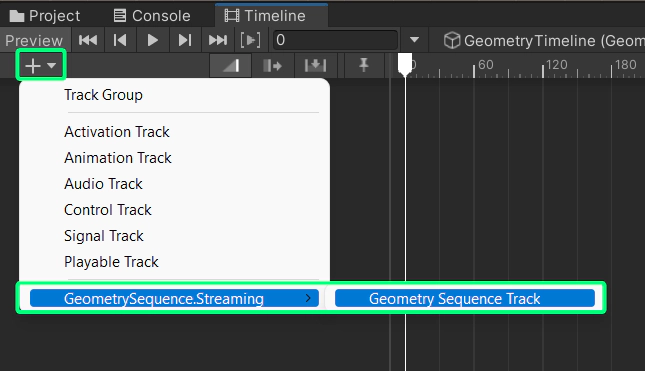Choose Geometry Sequence Track
Image resolution: width=645 pixels, height=371 pixels.
(x=465, y=298)
